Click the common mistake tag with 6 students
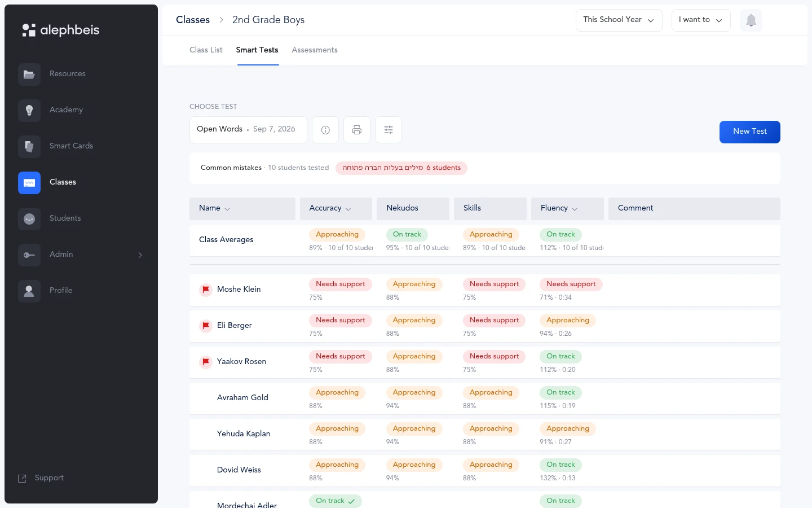Image resolution: width=812 pixels, height=508 pixels. 401,168
